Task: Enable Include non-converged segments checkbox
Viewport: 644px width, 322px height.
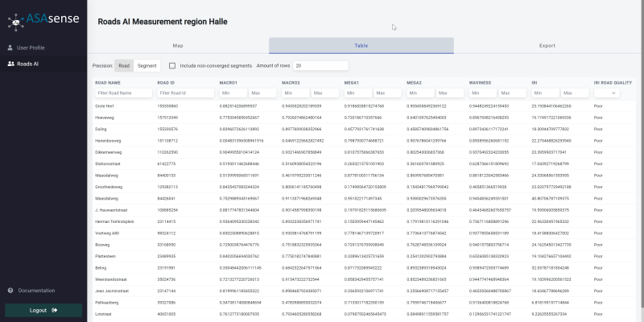Action: tap(172, 65)
